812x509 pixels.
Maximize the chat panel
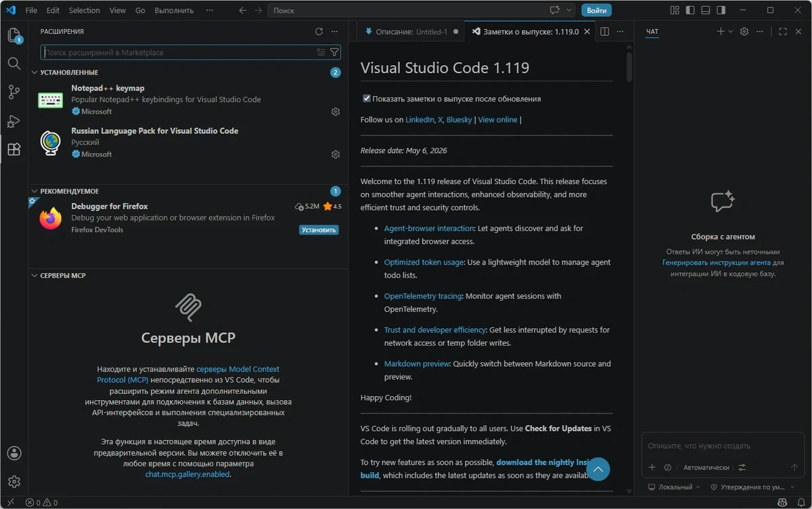tap(783, 31)
